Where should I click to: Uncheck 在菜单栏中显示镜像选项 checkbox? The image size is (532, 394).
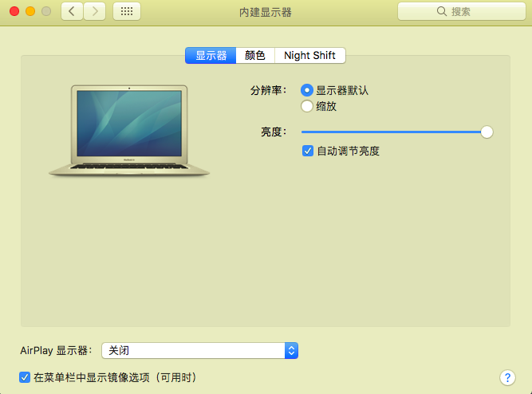[25, 377]
